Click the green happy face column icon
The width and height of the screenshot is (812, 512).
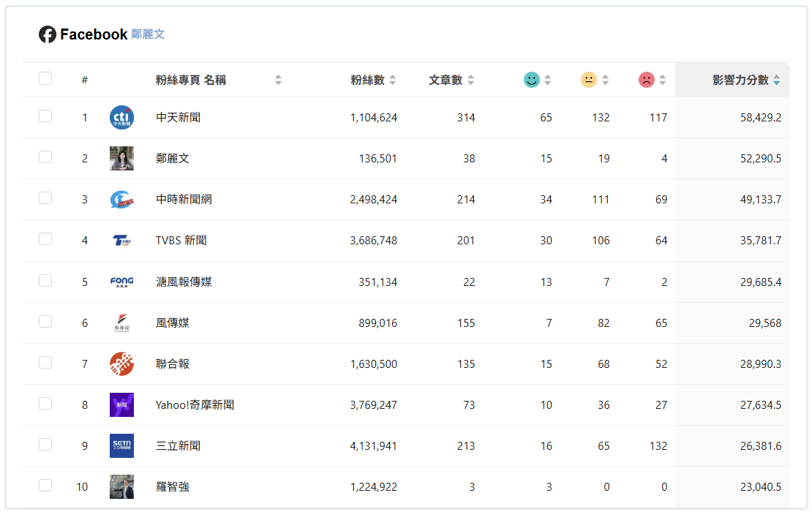tap(532, 80)
